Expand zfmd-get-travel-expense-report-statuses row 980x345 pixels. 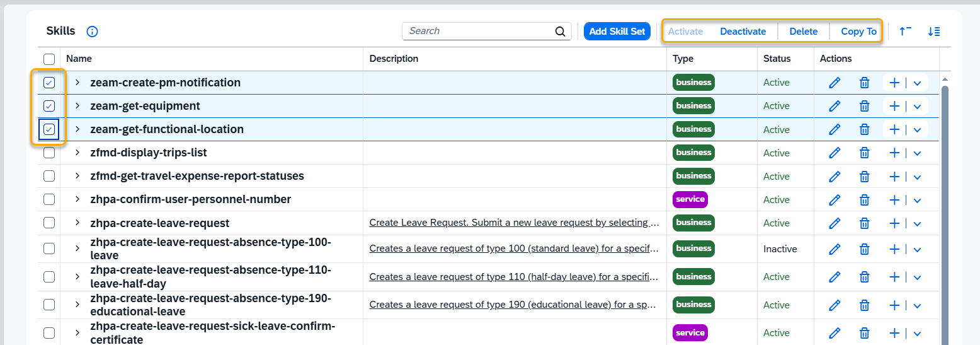tap(77, 176)
